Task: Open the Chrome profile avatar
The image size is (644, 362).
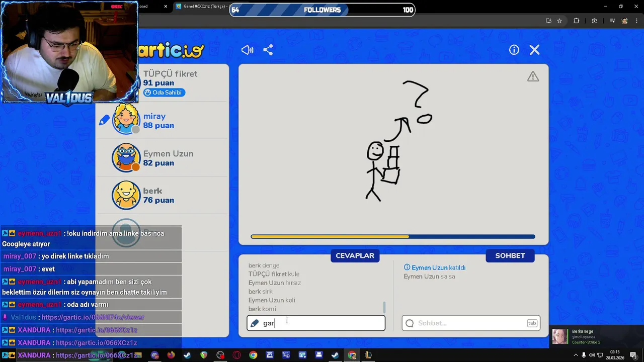Action: pyautogui.click(x=624, y=21)
